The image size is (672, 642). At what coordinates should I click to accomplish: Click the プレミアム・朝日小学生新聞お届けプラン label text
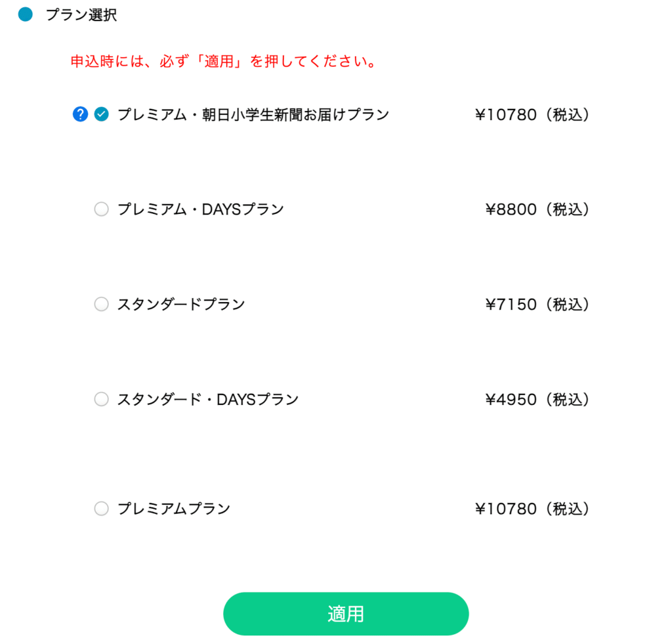(x=253, y=115)
